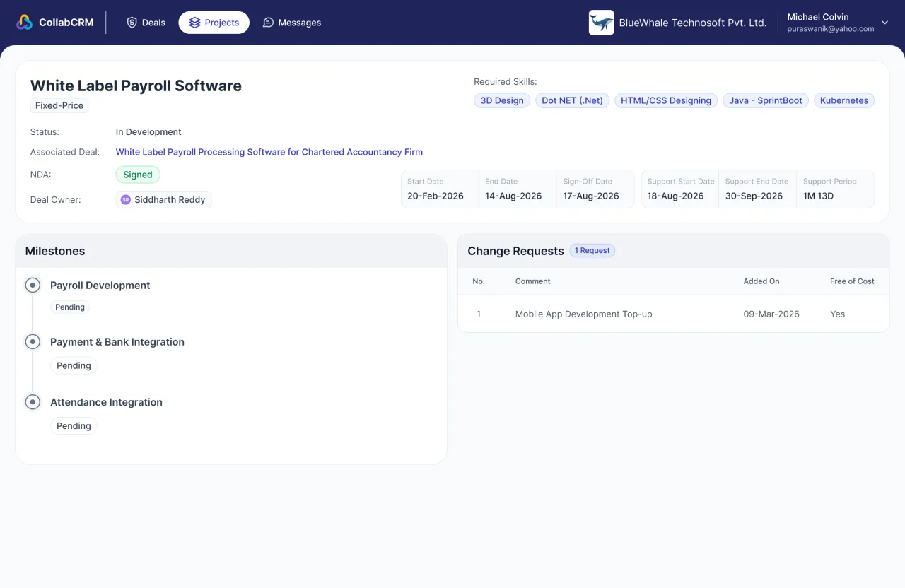Click the Comment column header
The width and height of the screenshot is (905, 588).
coord(532,281)
